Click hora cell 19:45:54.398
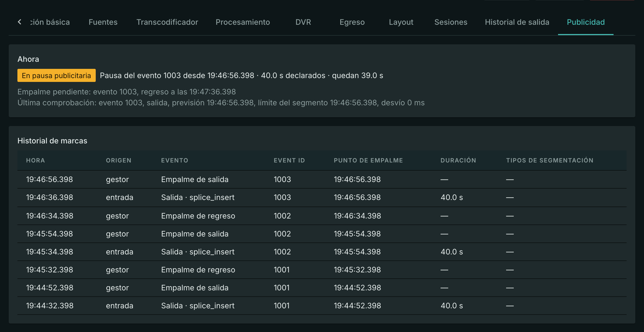This screenshot has height=332, width=644. coord(49,234)
